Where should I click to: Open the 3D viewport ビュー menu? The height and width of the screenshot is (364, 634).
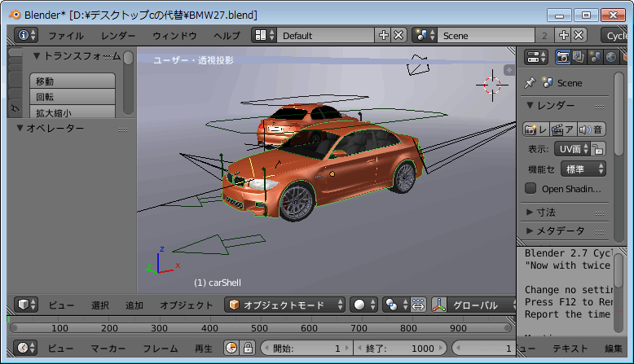point(61,305)
